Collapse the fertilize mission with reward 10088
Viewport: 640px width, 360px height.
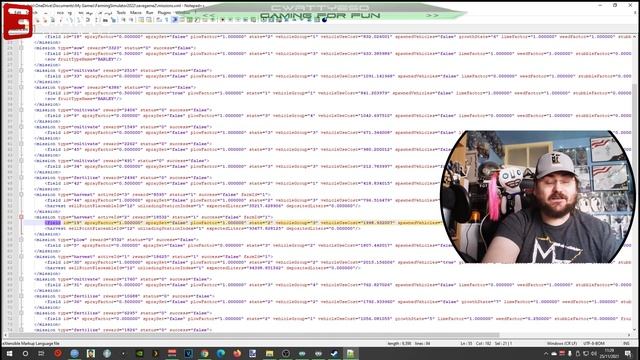click(21, 296)
